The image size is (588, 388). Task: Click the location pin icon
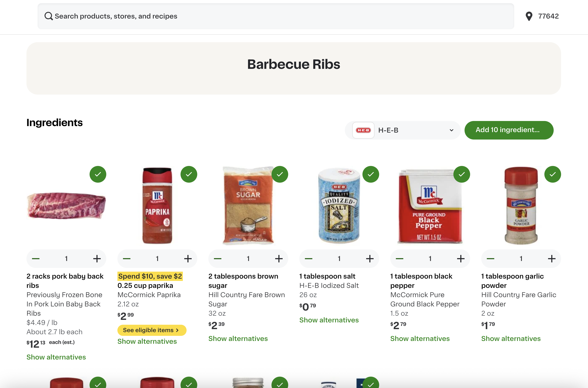pos(529,16)
